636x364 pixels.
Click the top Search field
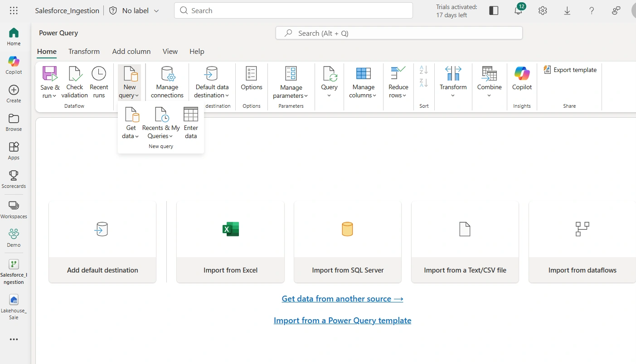point(293,10)
